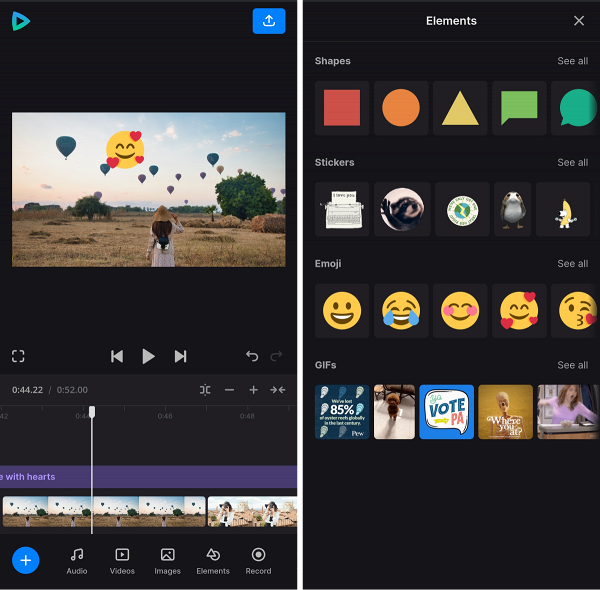This screenshot has height=590, width=600.
Task: Toggle fullscreen preview icon
Action: pyautogui.click(x=18, y=356)
